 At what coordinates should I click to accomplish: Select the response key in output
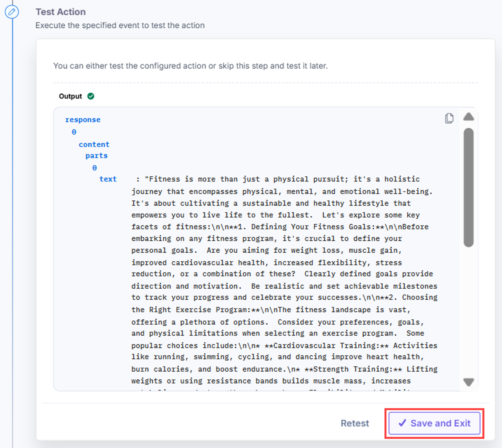(x=83, y=120)
